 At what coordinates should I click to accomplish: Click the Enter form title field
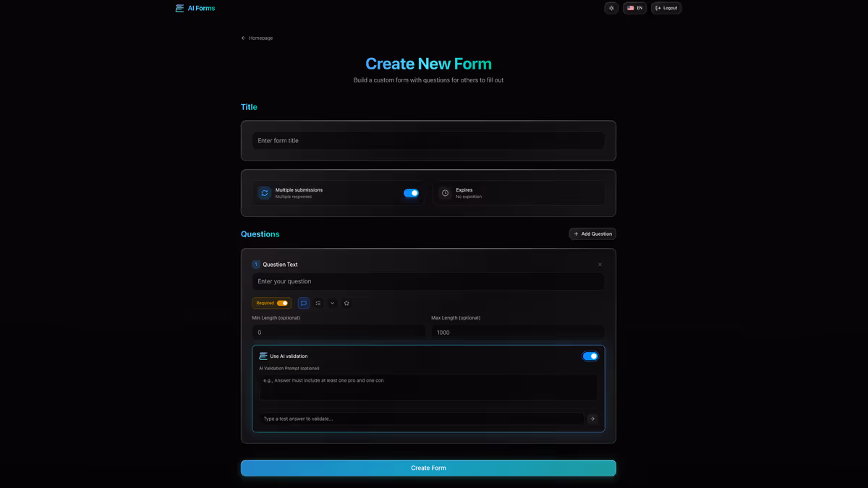pos(428,140)
